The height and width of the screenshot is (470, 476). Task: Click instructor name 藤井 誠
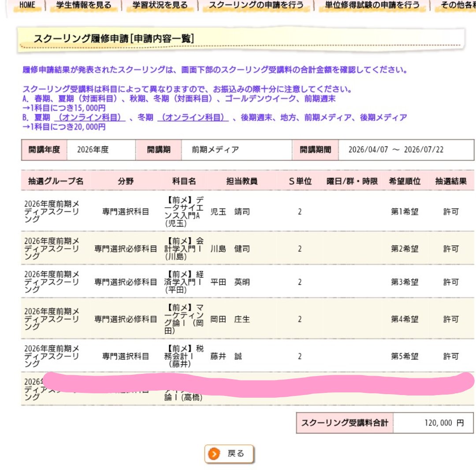[226, 356]
